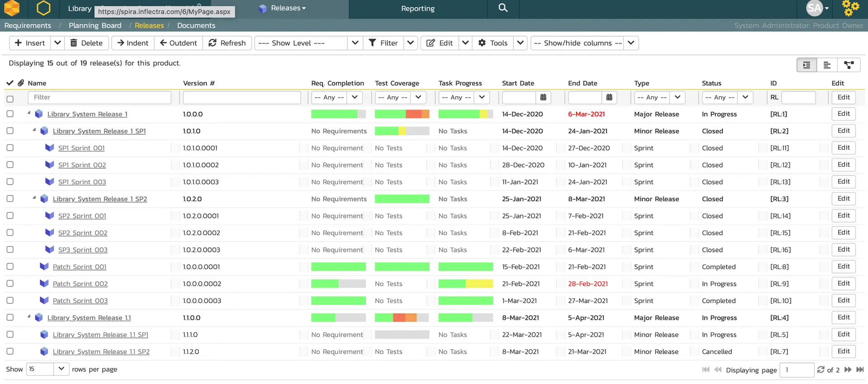Collapse the Library System Release 1 SP2 node
Viewport: 868px width, 384px height.
pos(34,198)
